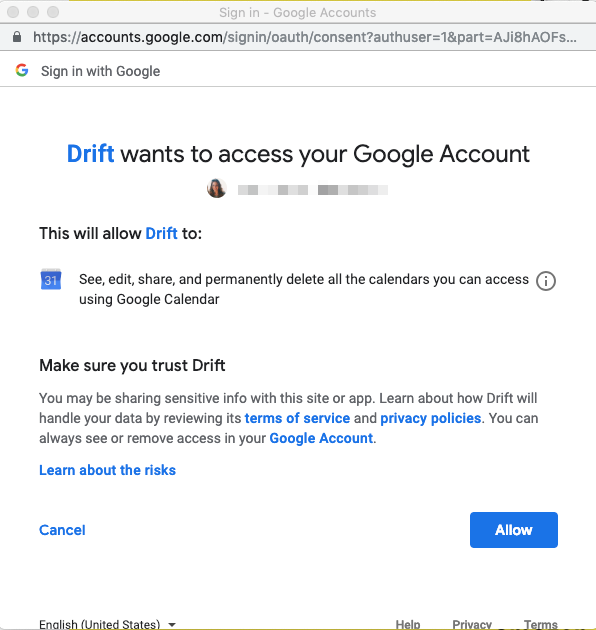This screenshot has width=596, height=630.
Task: Click the language dropdown arrow
Action: point(172,625)
